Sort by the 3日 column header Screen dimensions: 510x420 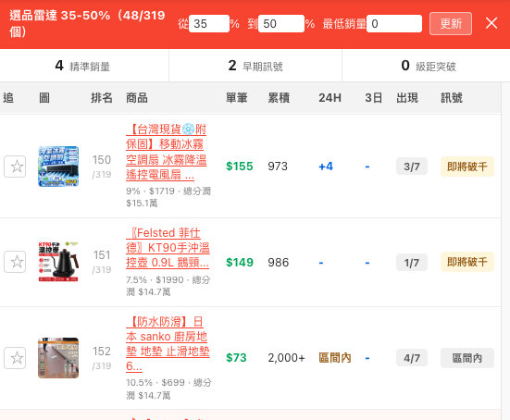click(x=373, y=97)
